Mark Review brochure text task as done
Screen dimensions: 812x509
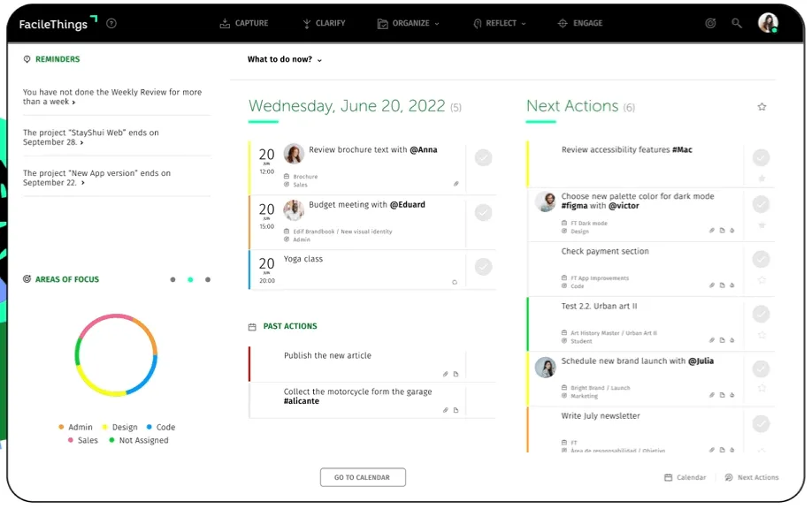click(483, 157)
